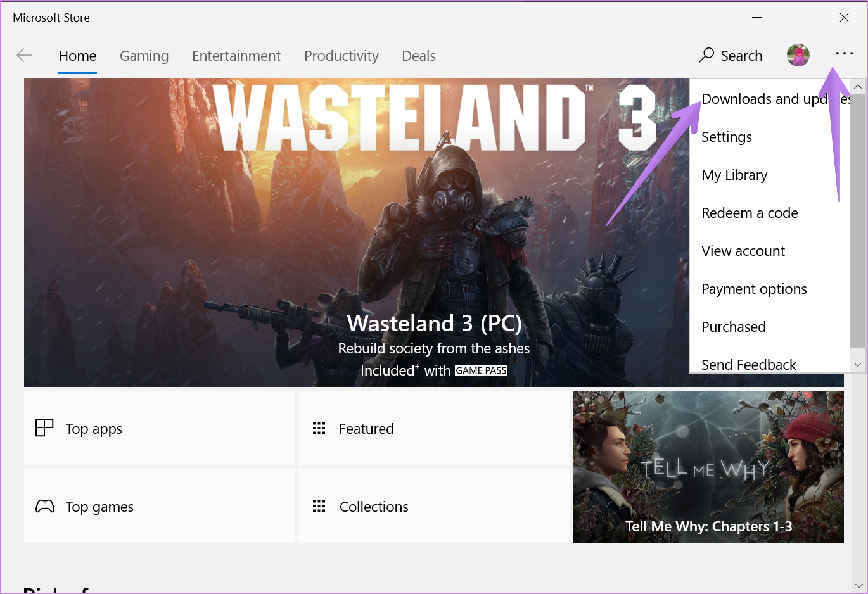Open the user profile avatar
The width and height of the screenshot is (868, 594).
pos(798,56)
